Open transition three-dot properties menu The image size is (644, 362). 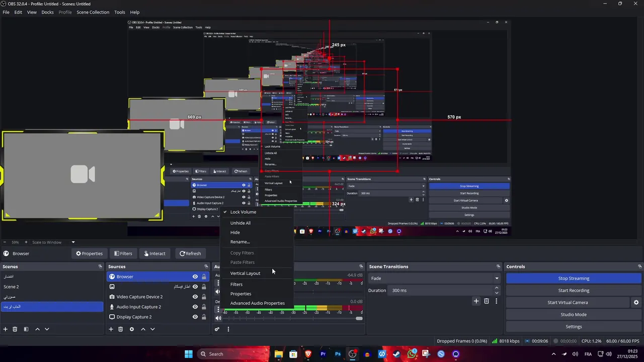coord(497,301)
